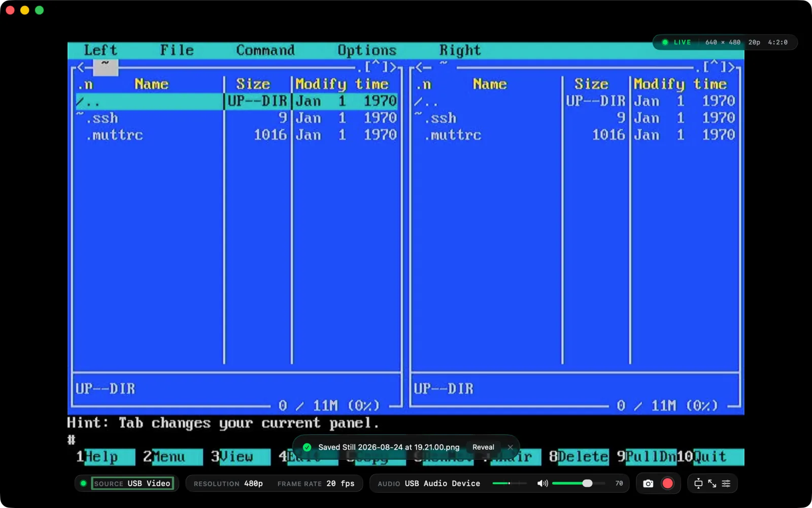The width and height of the screenshot is (812, 508).
Task: Click the 1016 size in right panel
Action: pos(608,135)
